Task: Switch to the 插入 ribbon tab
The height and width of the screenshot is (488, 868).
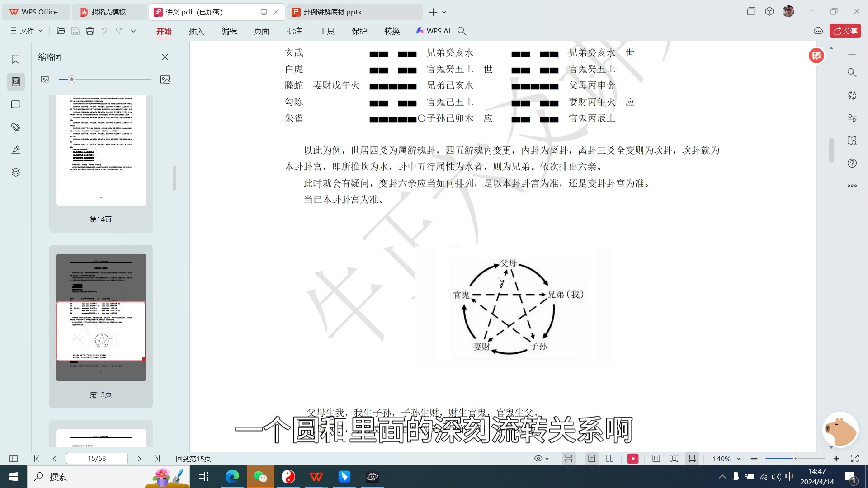Action: 196,31
